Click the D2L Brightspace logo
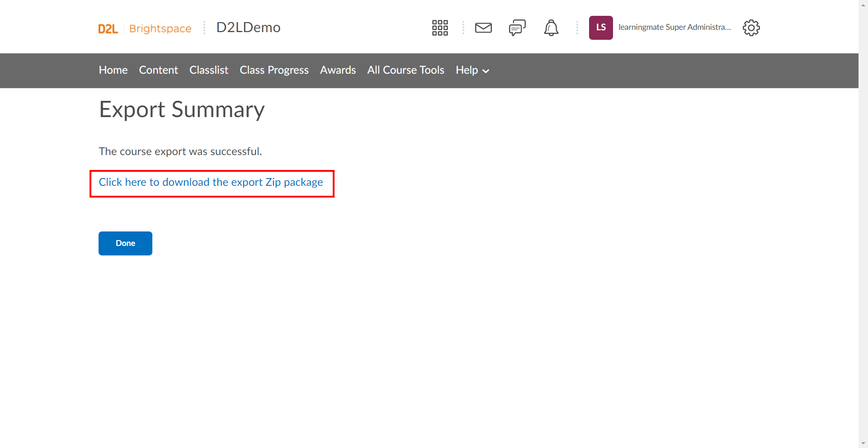 pyautogui.click(x=145, y=28)
